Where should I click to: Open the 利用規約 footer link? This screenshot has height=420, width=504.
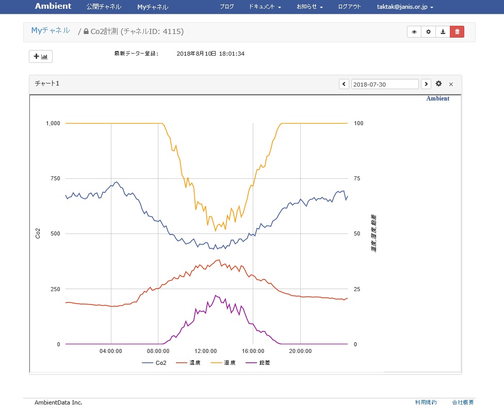click(x=426, y=402)
